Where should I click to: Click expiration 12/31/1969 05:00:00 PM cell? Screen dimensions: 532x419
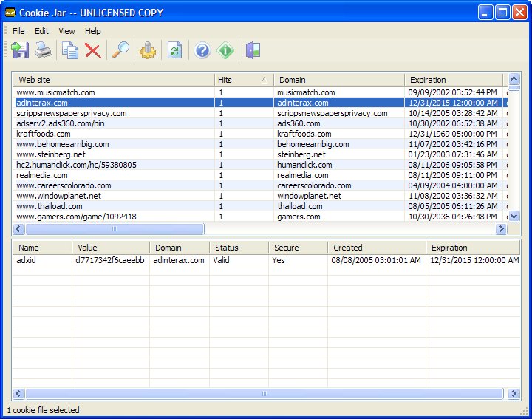coord(453,134)
